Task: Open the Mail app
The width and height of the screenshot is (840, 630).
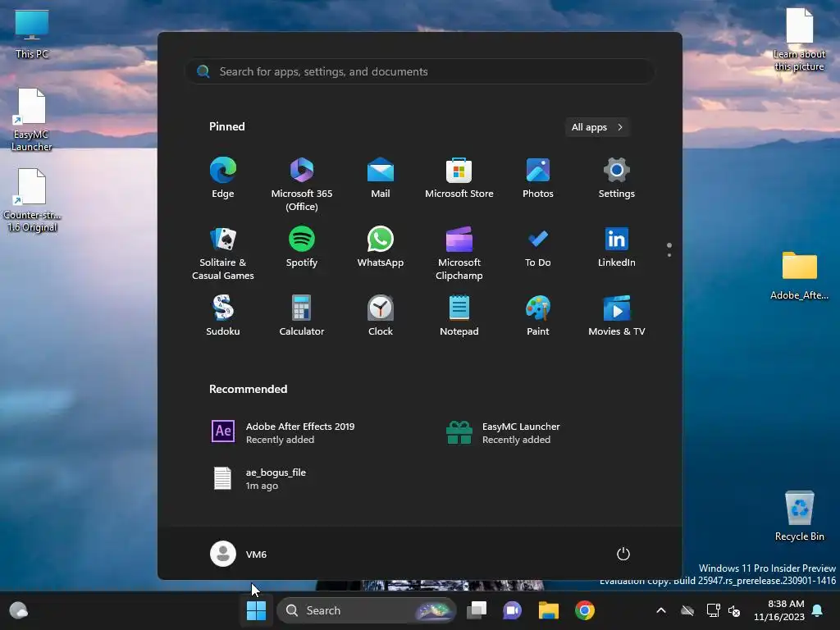Action: (381, 178)
